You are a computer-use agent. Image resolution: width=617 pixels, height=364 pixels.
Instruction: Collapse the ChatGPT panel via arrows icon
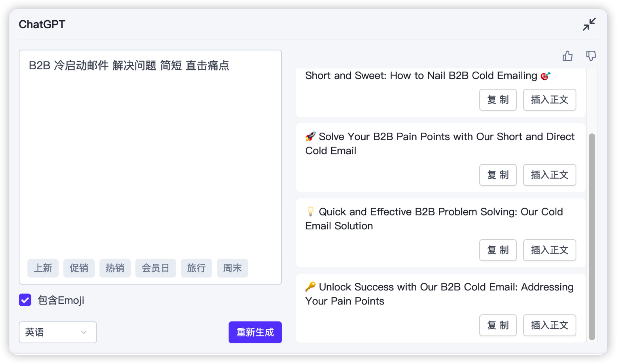coord(589,24)
